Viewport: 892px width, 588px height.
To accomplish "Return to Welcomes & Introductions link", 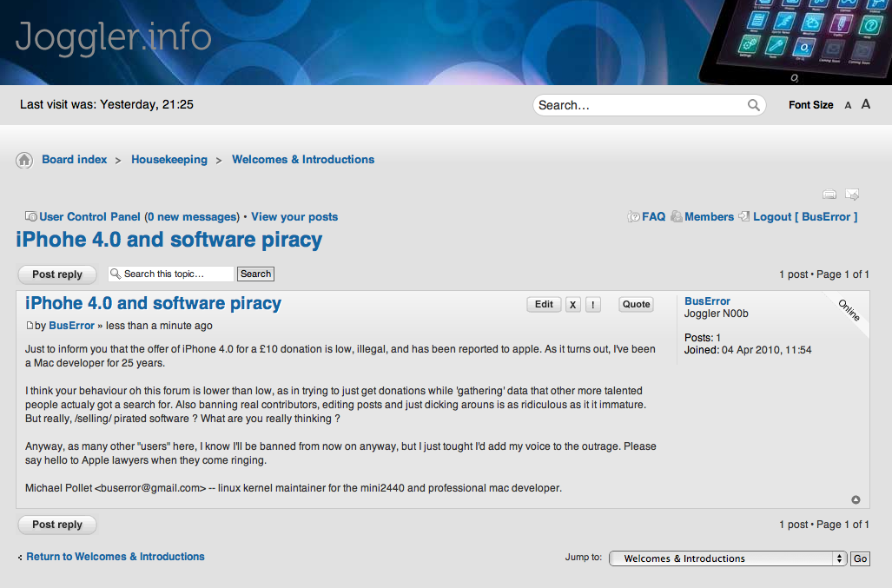I will pyautogui.click(x=116, y=557).
